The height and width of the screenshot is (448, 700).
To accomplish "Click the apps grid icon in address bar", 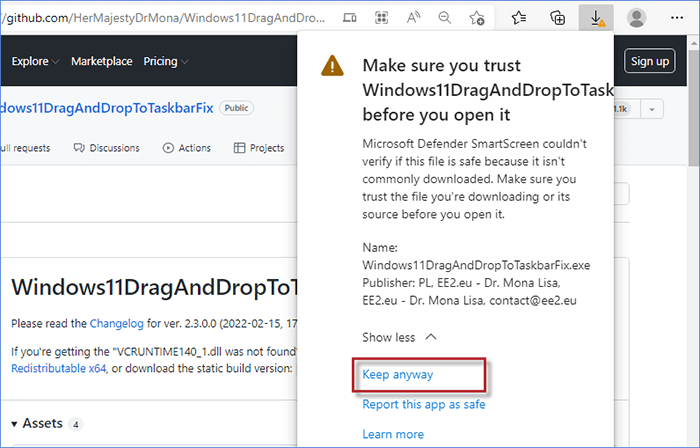I will [x=381, y=18].
